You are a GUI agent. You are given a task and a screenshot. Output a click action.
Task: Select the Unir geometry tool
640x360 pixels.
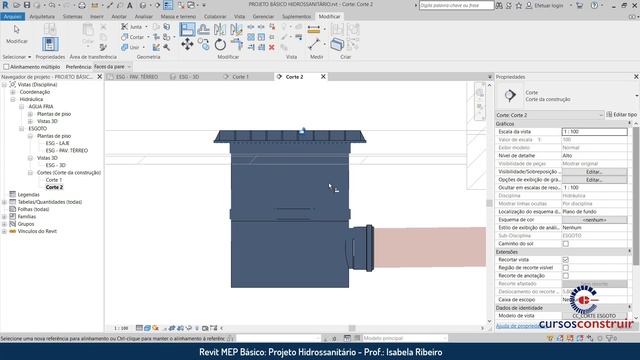coord(130,47)
